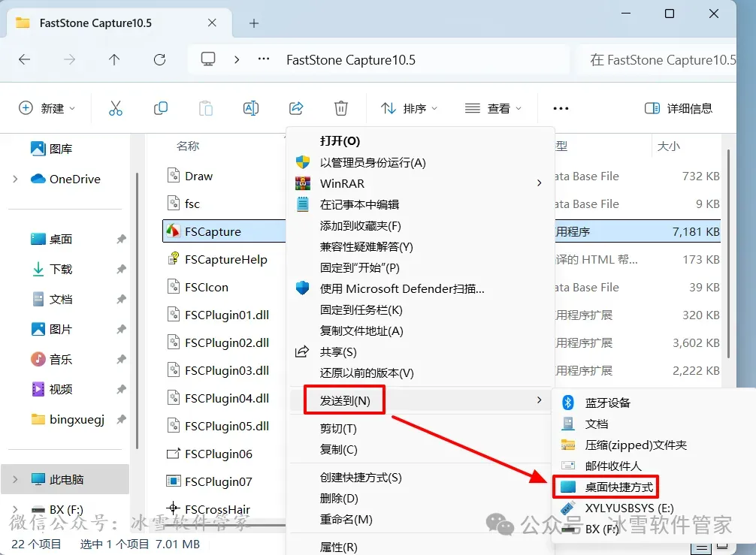This screenshot has height=555, width=756.
Task: Choose 蓝牙设备 in the submenu
Action: pyautogui.click(x=607, y=403)
